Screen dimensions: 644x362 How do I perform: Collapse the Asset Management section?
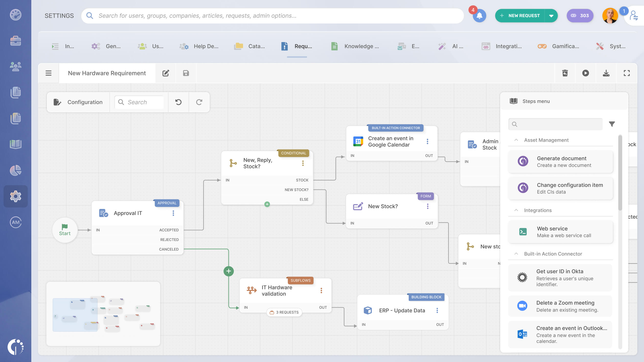click(x=516, y=140)
